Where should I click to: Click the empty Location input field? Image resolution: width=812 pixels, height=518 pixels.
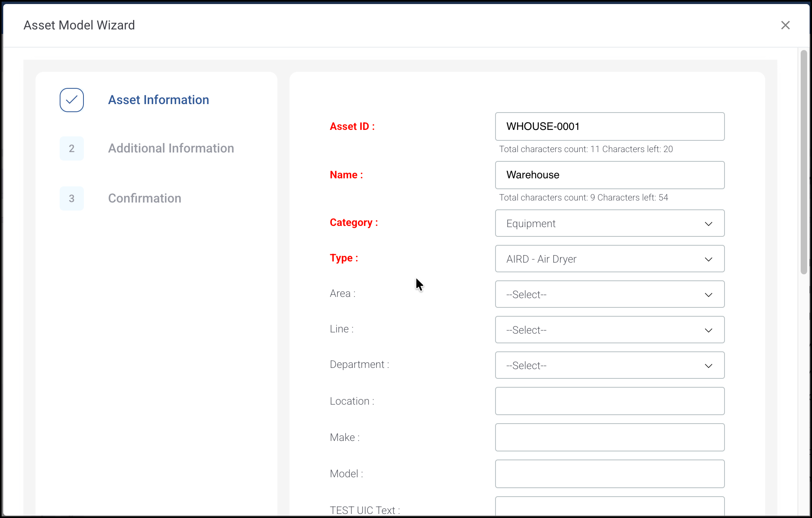609,401
